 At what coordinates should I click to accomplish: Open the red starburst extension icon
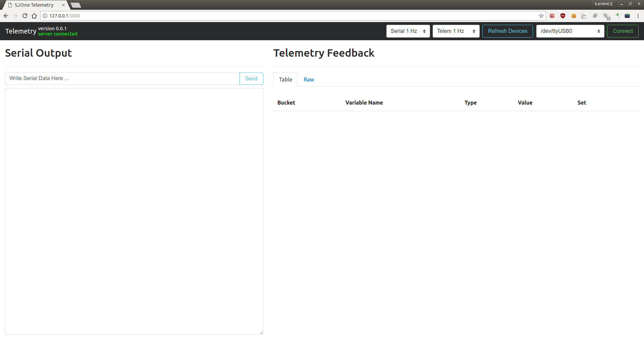(x=552, y=16)
